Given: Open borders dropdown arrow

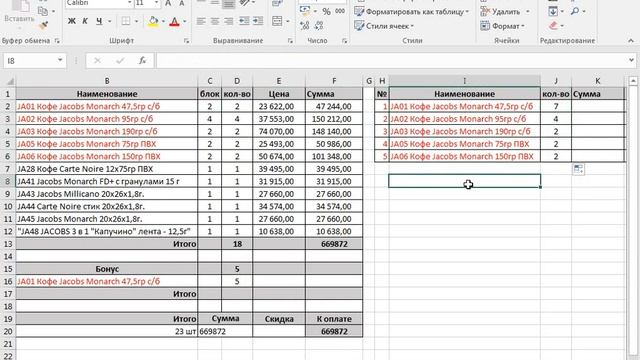Looking at the screenshot, I should [x=136, y=21].
